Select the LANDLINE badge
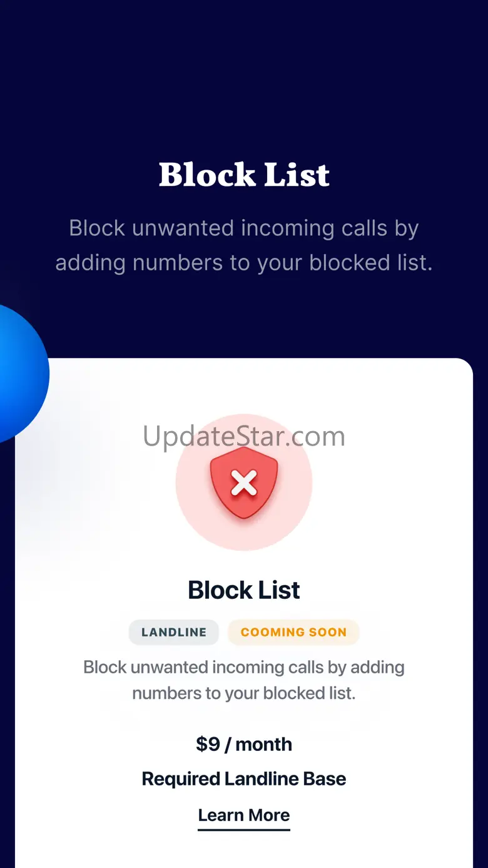 [174, 632]
